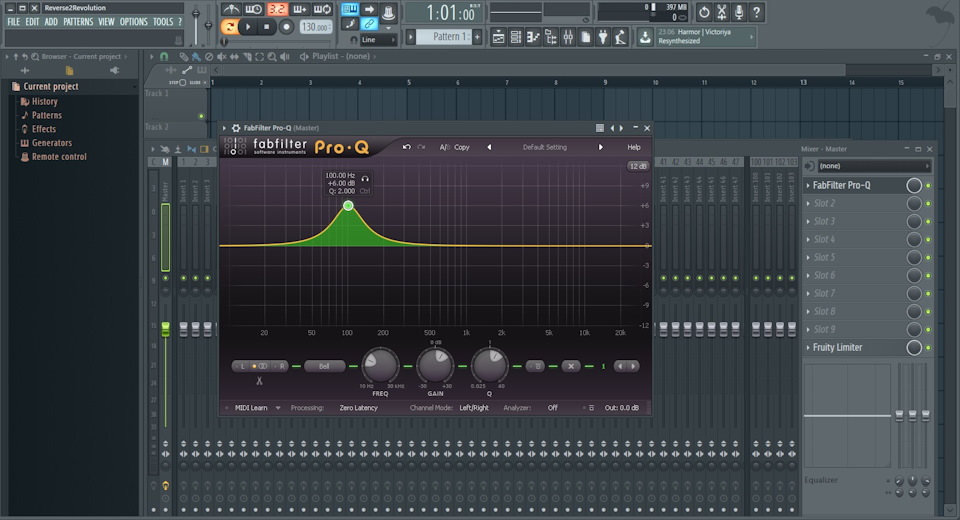This screenshot has width=960, height=520.
Task: Click the Pro-Q undo arrow icon
Action: (407, 147)
